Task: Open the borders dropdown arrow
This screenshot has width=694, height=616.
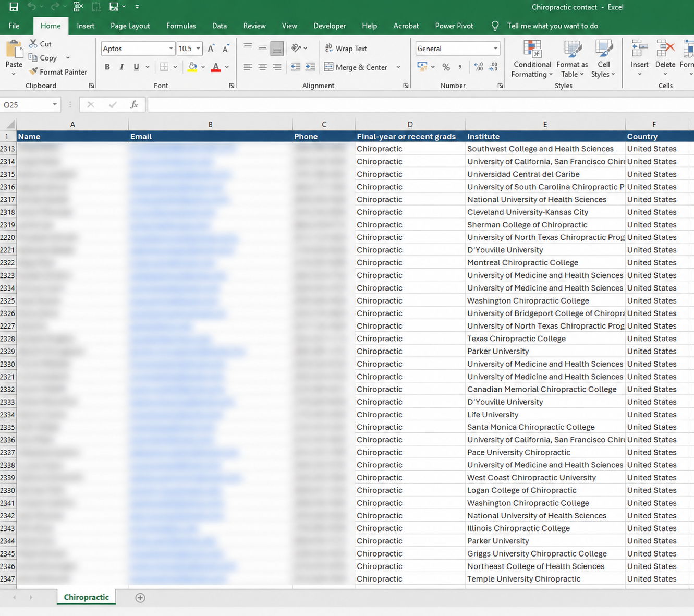Action: [175, 67]
